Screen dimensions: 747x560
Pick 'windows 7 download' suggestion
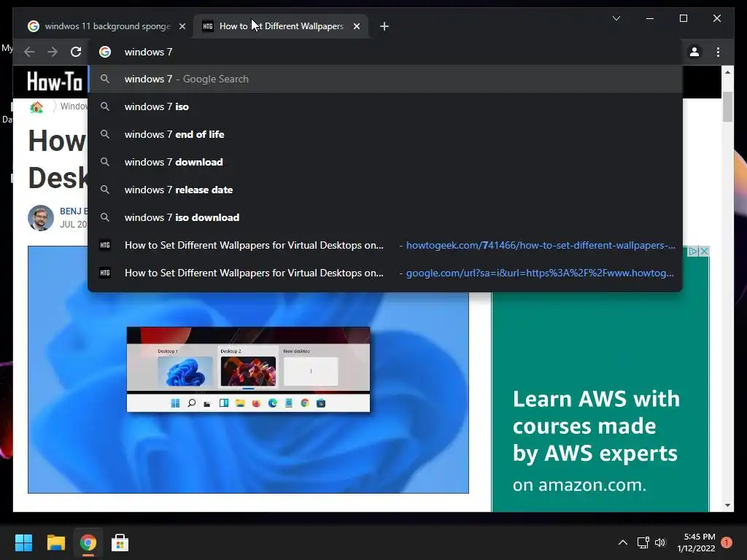pos(385,162)
